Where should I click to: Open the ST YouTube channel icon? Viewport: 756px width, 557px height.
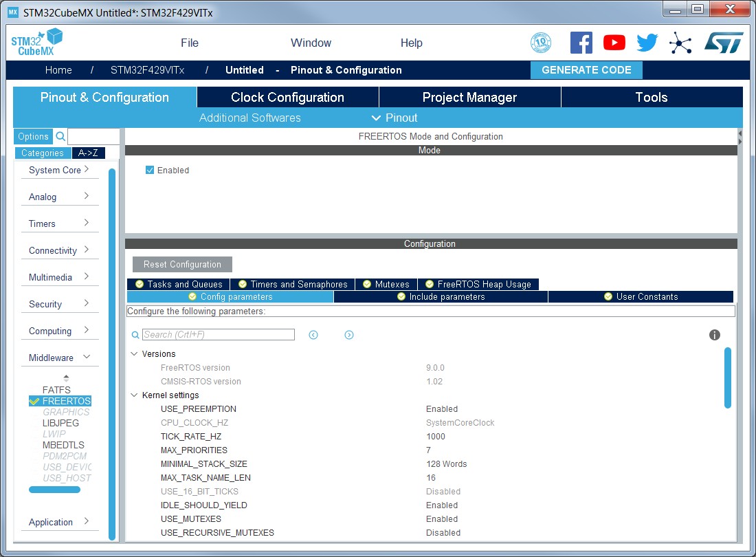point(614,43)
